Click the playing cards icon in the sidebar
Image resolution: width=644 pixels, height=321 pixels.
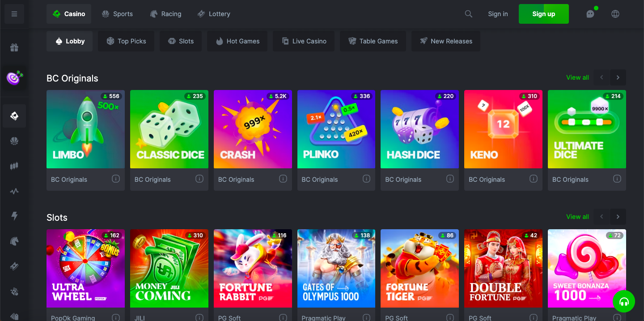click(x=14, y=116)
